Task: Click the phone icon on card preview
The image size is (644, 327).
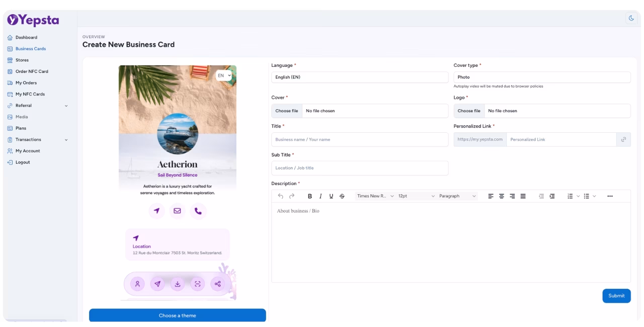Action: 198,211
